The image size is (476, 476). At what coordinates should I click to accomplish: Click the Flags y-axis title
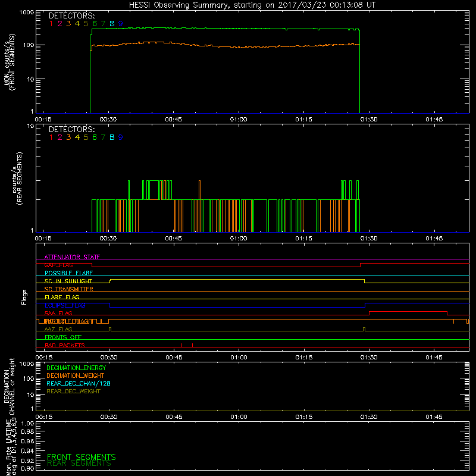24,297
